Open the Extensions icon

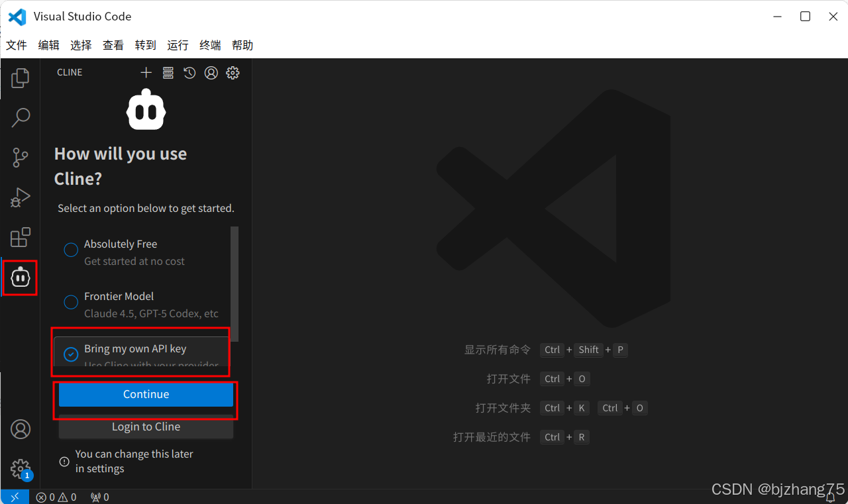(20, 237)
